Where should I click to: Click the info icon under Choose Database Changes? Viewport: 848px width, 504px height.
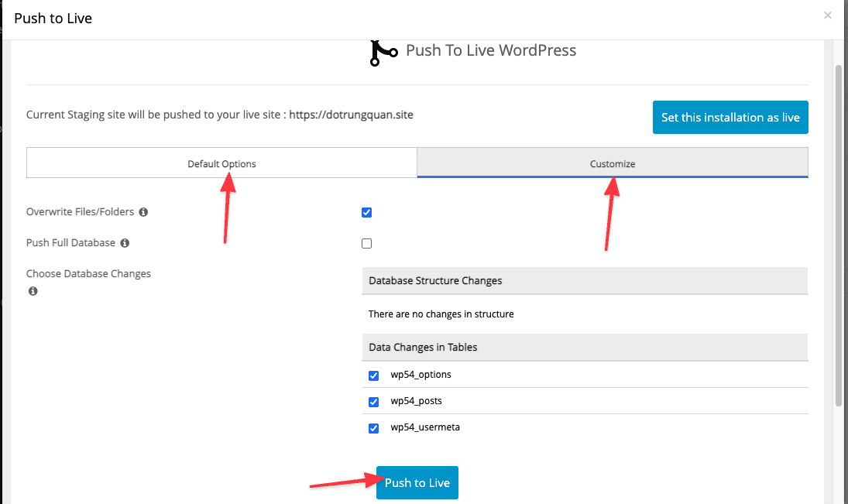click(32, 290)
